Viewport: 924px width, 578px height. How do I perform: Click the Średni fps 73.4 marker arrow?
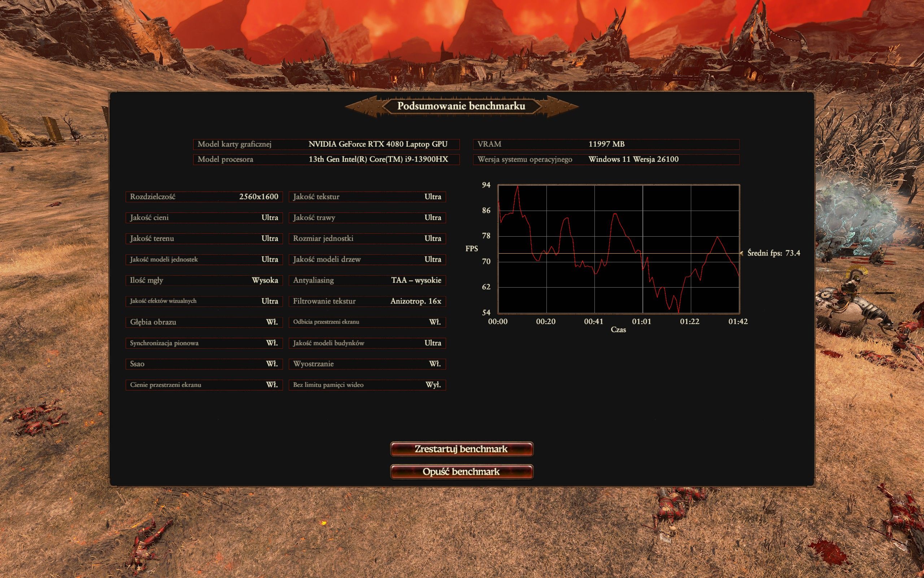[x=741, y=253]
